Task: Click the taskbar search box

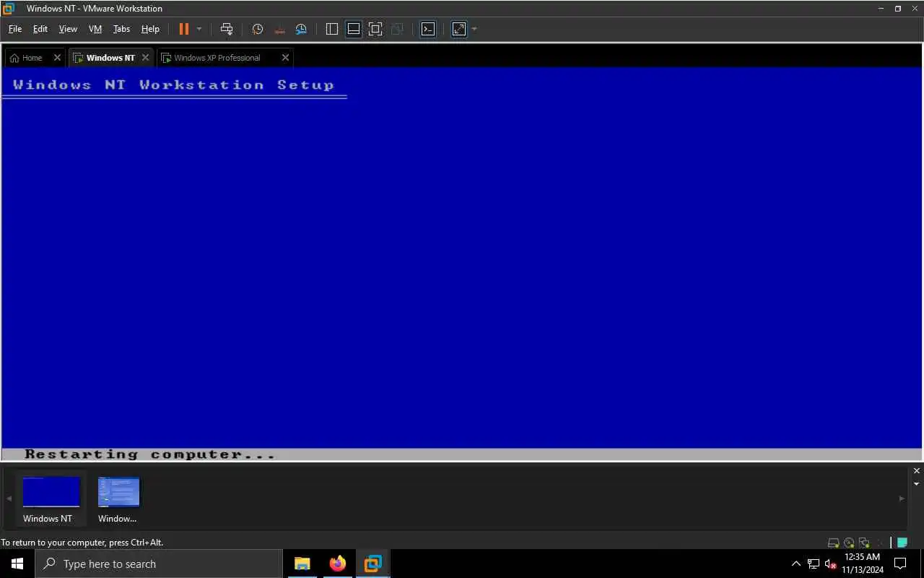Action: pyautogui.click(x=159, y=564)
